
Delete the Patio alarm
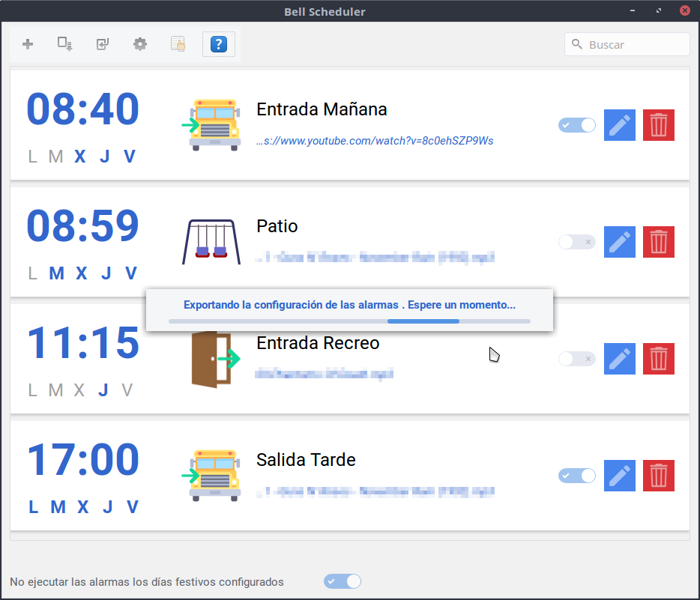click(x=658, y=242)
